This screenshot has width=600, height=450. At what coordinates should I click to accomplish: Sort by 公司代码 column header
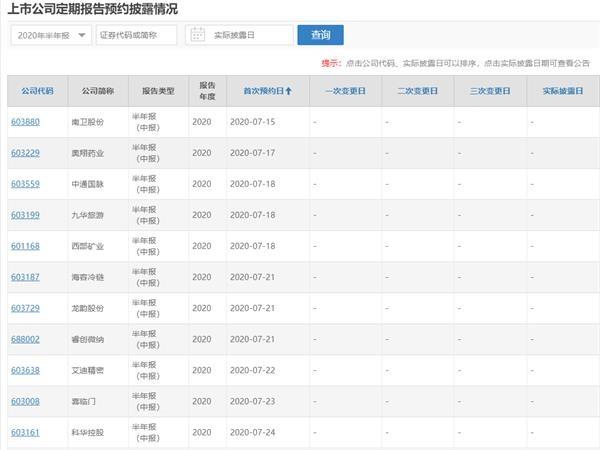pos(37,91)
